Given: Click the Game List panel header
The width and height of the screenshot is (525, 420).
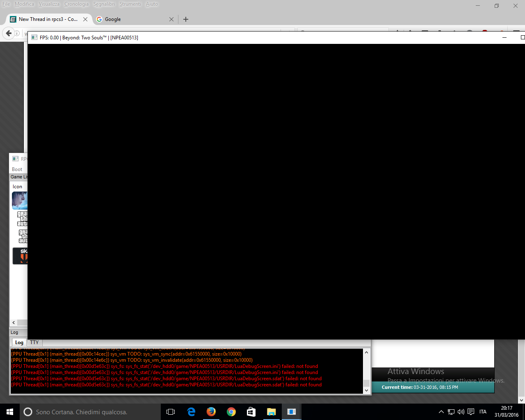Looking at the screenshot, I should 18,177.
